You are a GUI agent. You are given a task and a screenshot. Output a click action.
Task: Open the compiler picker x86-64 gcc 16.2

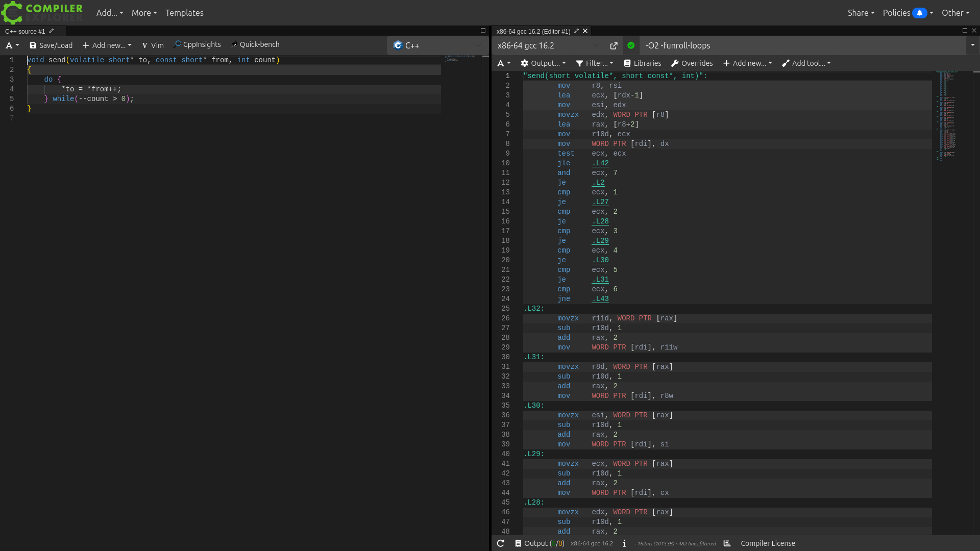[549, 45]
